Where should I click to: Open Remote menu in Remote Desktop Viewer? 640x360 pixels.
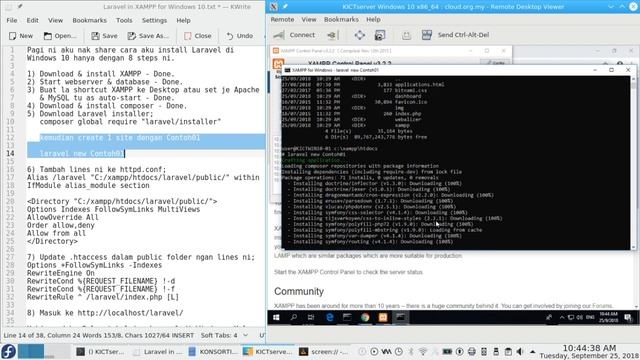282,19
